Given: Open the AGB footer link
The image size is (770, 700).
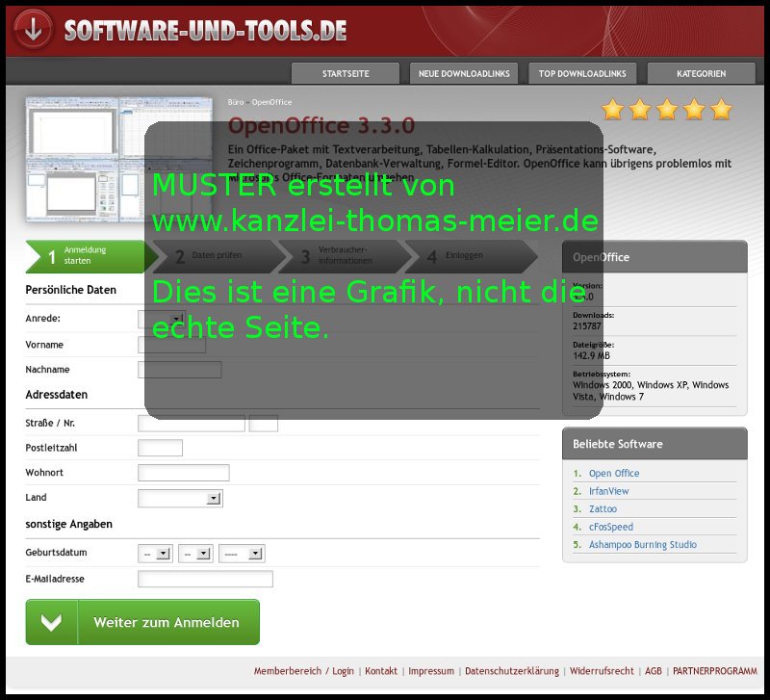Looking at the screenshot, I should (x=654, y=670).
